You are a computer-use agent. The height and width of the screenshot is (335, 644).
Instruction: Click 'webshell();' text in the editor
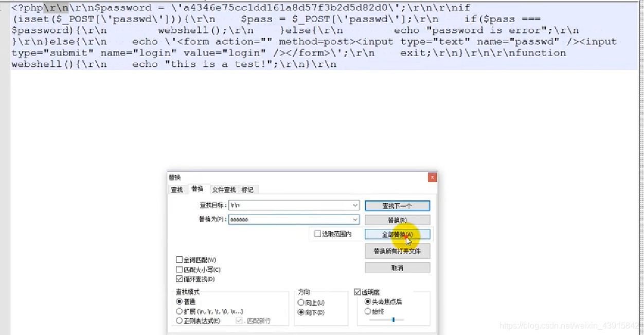(x=193, y=30)
